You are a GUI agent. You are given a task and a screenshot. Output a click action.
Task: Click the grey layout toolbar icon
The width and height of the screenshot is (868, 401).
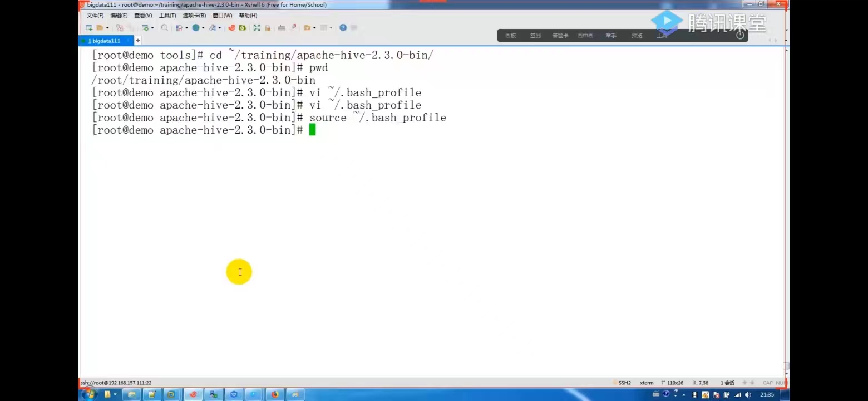pyautogui.click(x=324, y=28)
